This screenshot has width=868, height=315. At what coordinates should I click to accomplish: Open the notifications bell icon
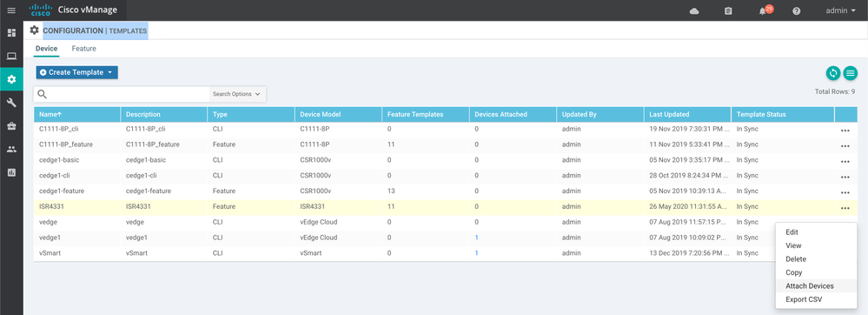[763, 11]
